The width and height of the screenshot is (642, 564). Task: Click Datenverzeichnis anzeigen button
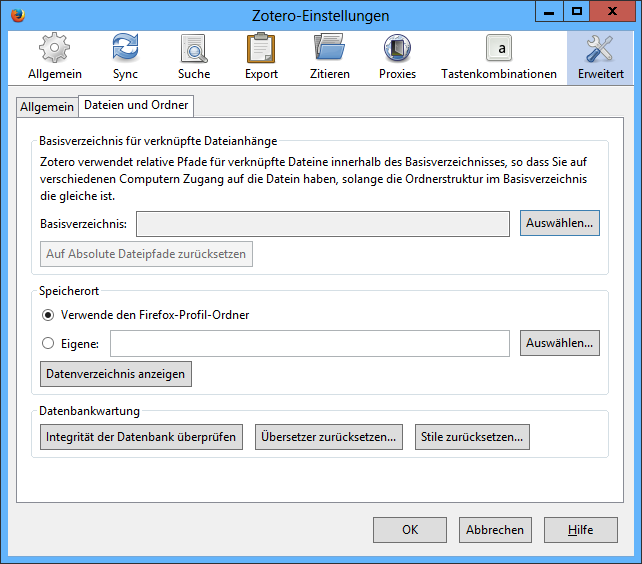(x=115, y=374)
